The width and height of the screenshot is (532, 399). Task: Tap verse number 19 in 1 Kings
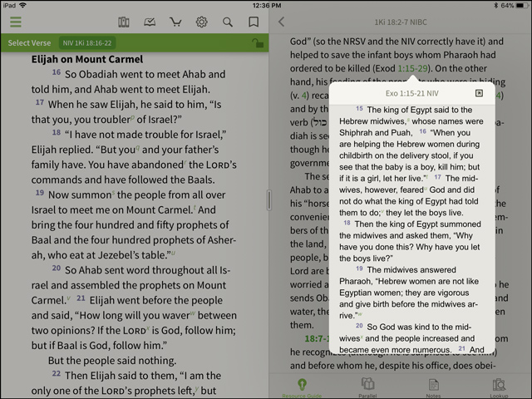40,193
